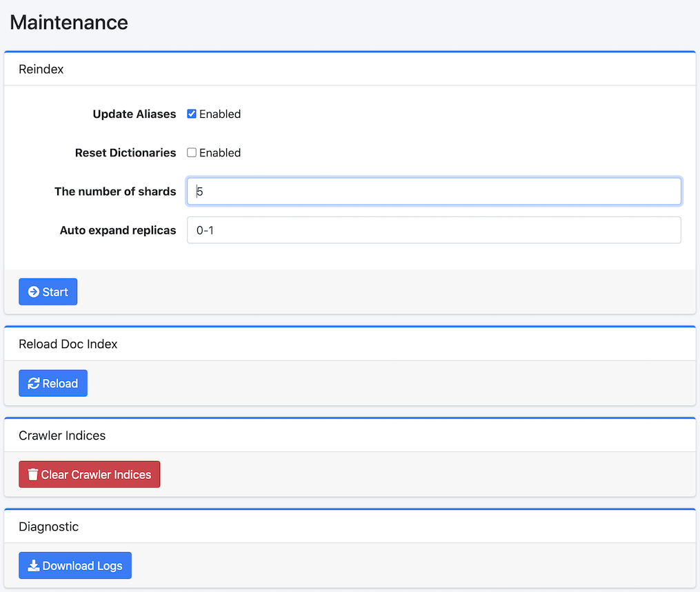The image size is (700, 592).
Task: Uncheck the Update Aliases checkbox
Action: (x=192, y=114)
